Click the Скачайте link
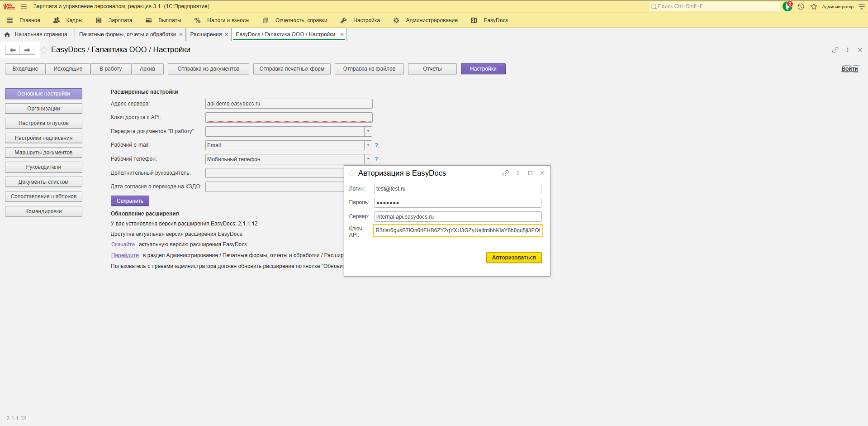868x426 pixels. (123, 244)
